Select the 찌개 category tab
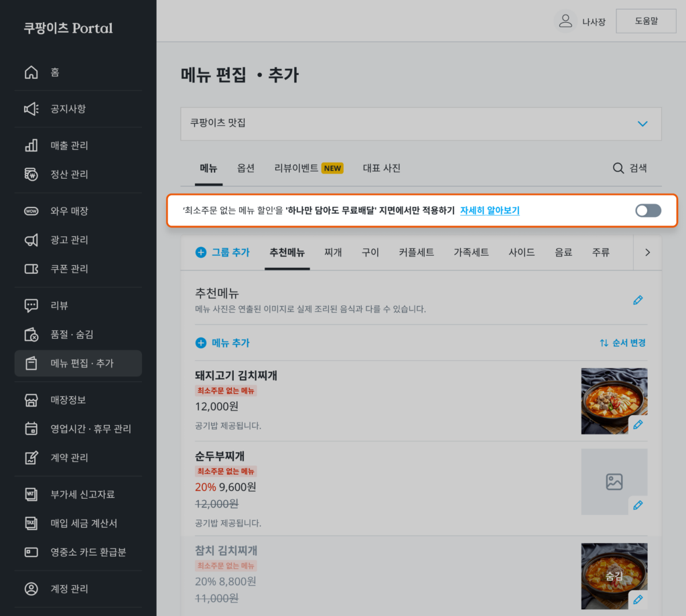The height and width of the screenshot is (616, 686). coord(333,252)
